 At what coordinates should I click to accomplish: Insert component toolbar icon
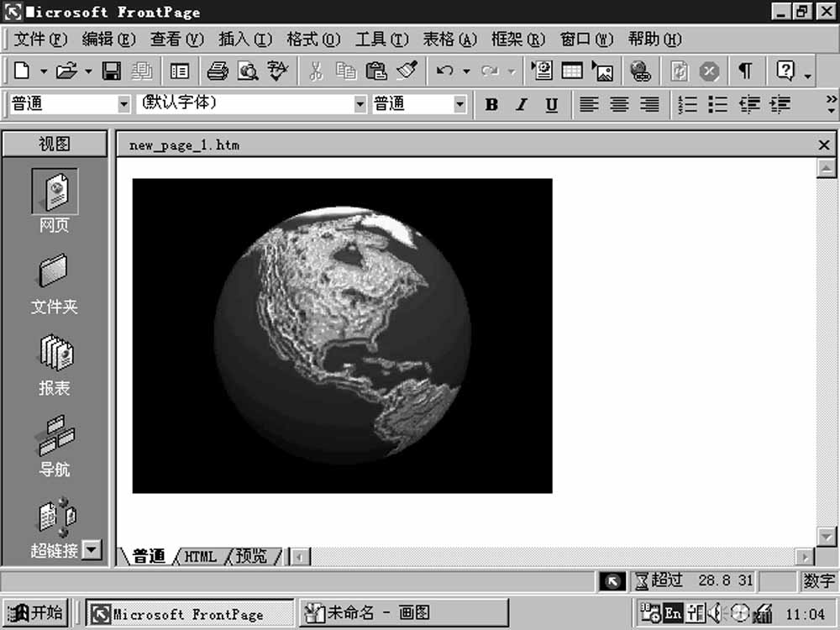[542, 71]
